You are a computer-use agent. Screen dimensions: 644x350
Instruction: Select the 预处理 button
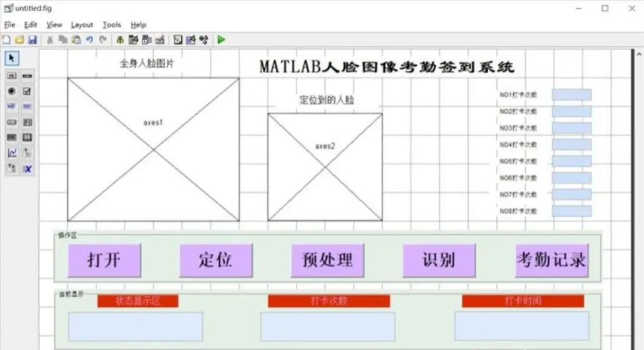328,260
